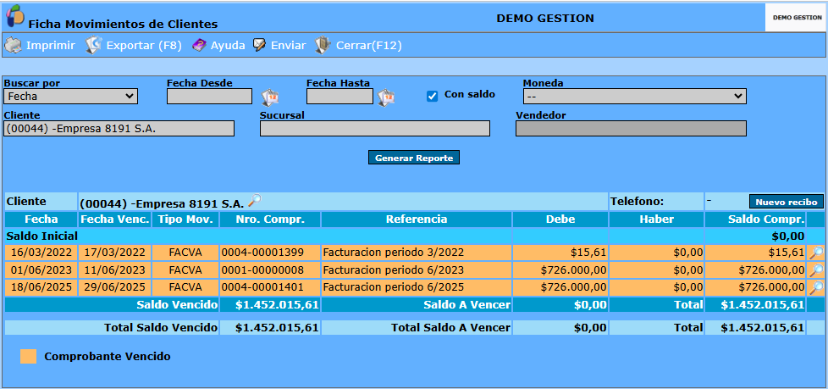Open detail magnifier for invoice 0004-00001401
Viewport: 828px width, 389px height.
pos(816,288)
